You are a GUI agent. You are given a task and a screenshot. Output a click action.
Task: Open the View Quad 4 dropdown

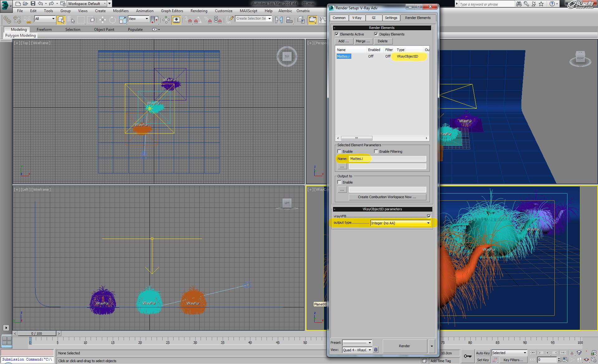click(357, 350)
